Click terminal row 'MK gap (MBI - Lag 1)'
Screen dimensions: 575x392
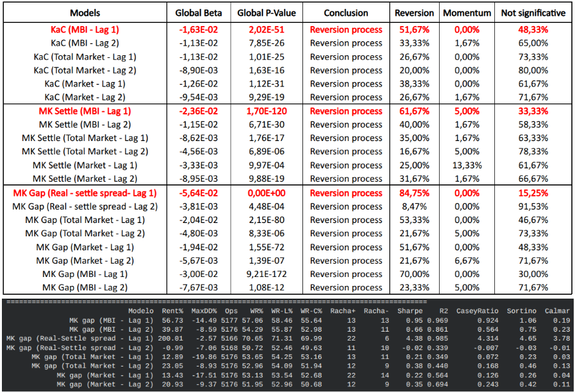(x=111, y=320)
